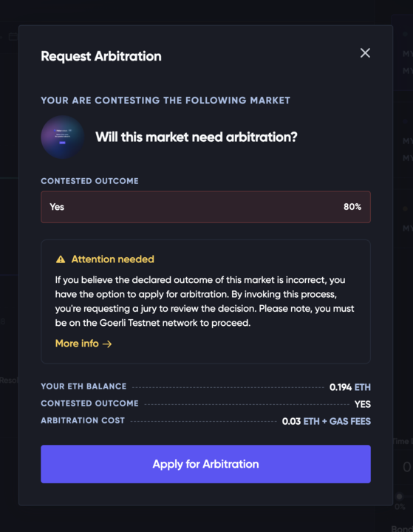Image resolution: width=413 pixels, height=532 pixels.
Task: Click the CONTESTED OUTCOME label above the Yes row
Action: pyautogui.click(x=89, y=181)
